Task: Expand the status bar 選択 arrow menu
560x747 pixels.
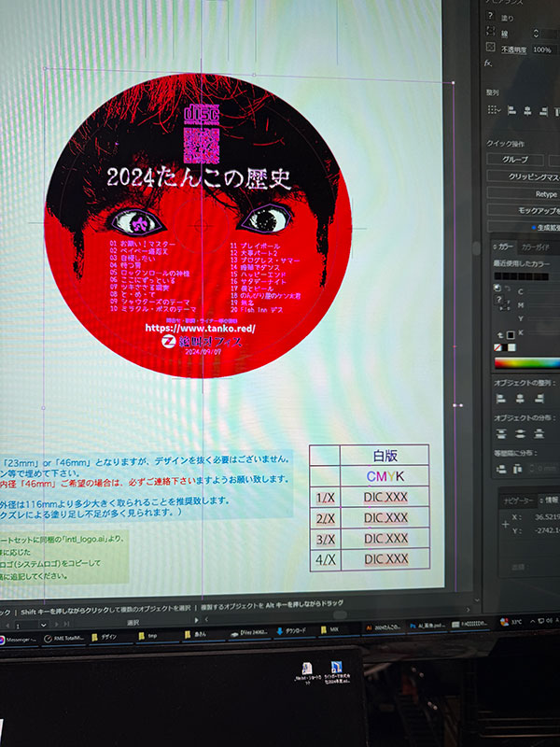Action: (196, 620)
